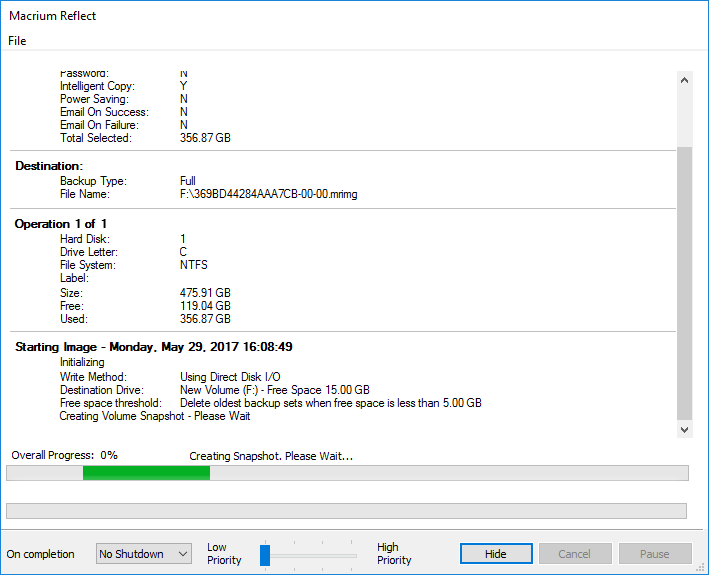
Task: Click the On completion label
Action: [40, 554]
